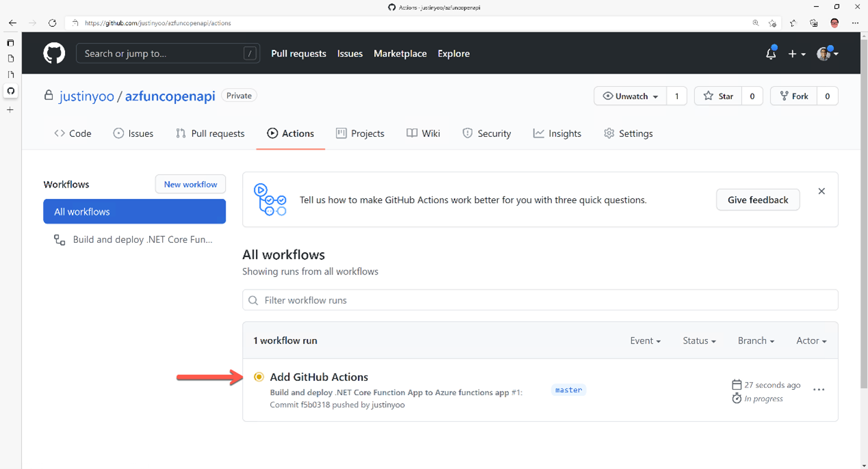Click the '27 seconds ago' timestamp
This screenshot has height=469, width=868.
pyautogui.click(x=772, y=385)
